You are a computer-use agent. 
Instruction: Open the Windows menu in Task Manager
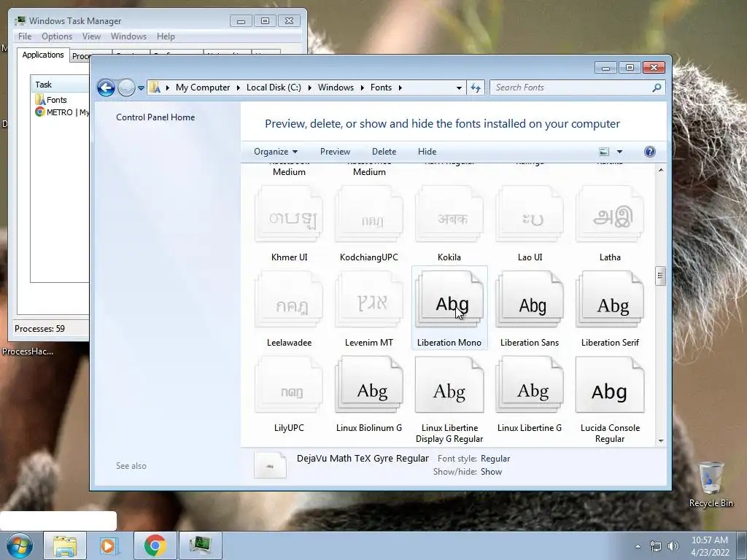coord(128,36)
